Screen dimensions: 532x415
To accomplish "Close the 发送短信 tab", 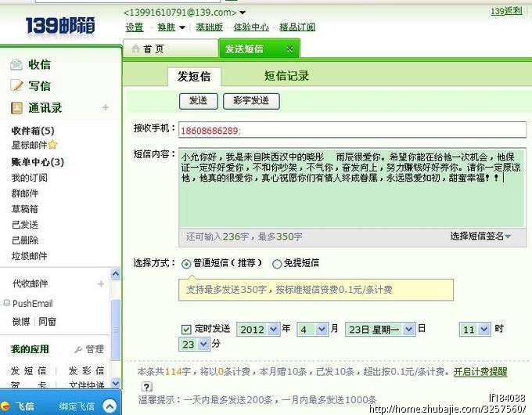I will 289,49.
